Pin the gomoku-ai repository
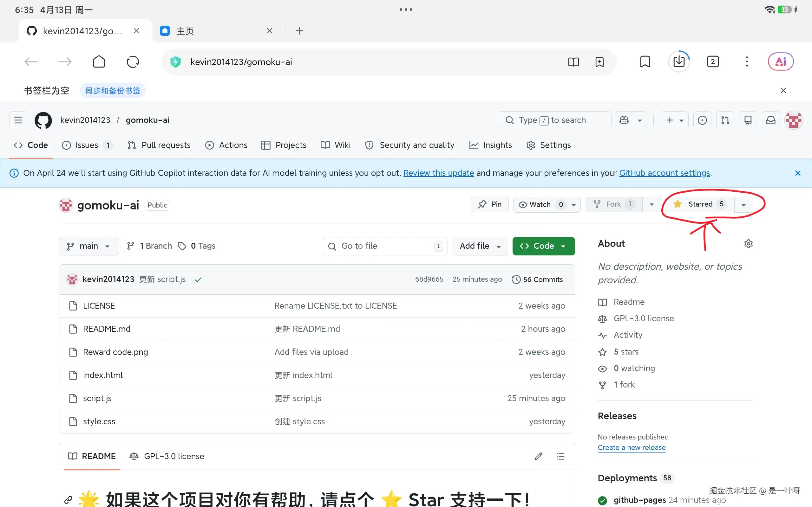This screenshot has height=507, width=812. (x=489, y=204)
